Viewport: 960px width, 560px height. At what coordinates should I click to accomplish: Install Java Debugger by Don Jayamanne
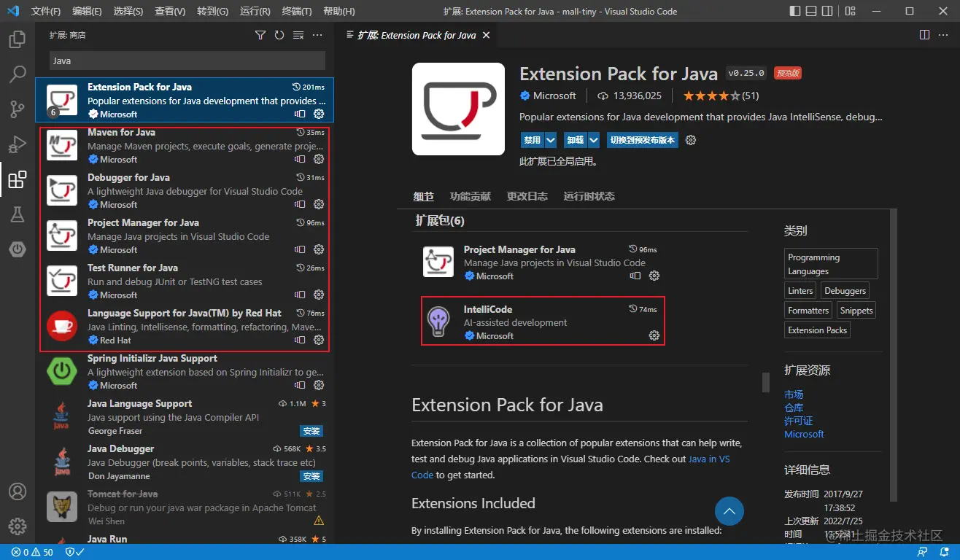coord(311,476)
